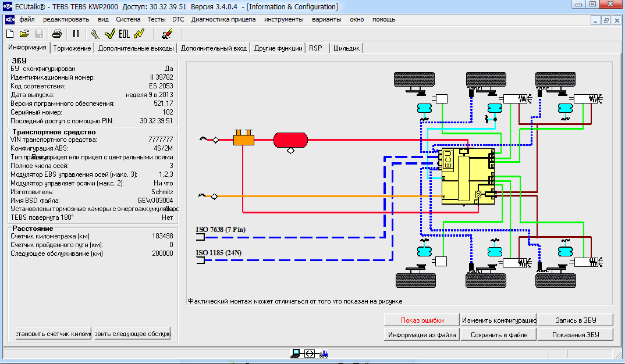Click the Информация из файла button
Viewport: 625px width, 364px height.
click(422, 334)
